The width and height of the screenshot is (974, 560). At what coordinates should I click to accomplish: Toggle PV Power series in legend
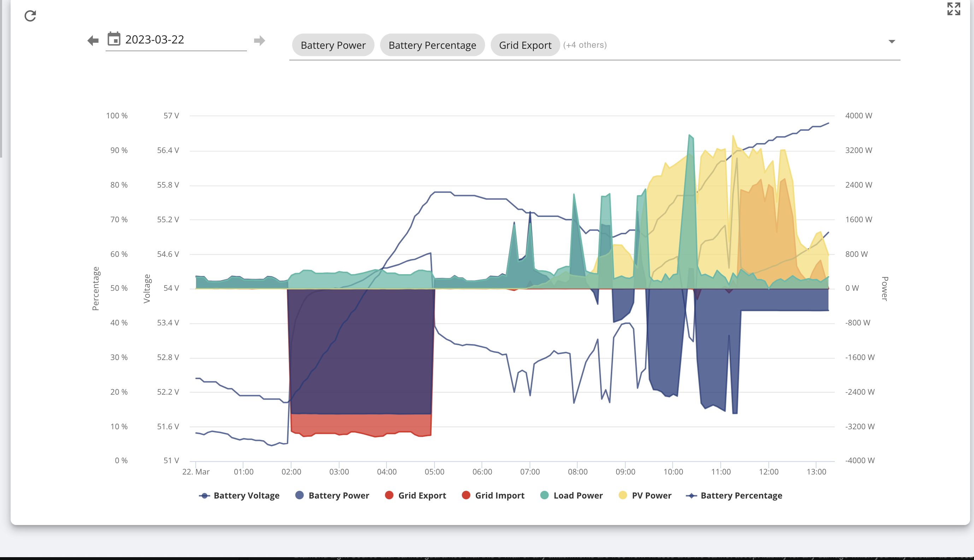[x=645, y=495]
